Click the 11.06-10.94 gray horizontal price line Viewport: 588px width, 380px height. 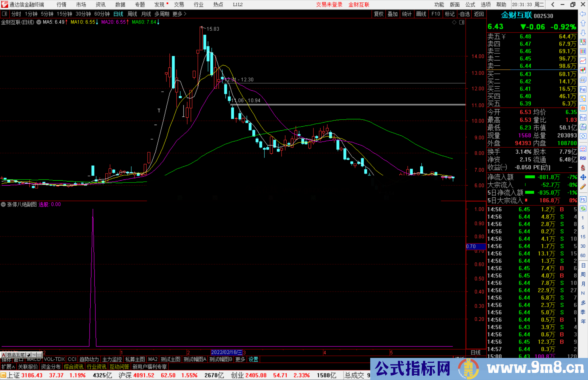click(x=354, y=105)
